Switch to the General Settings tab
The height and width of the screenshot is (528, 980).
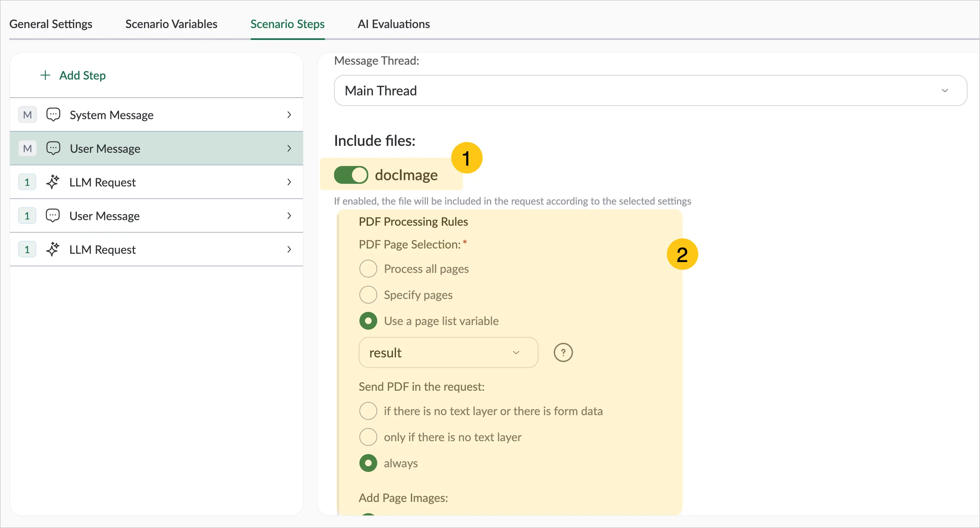coord(50,24)
